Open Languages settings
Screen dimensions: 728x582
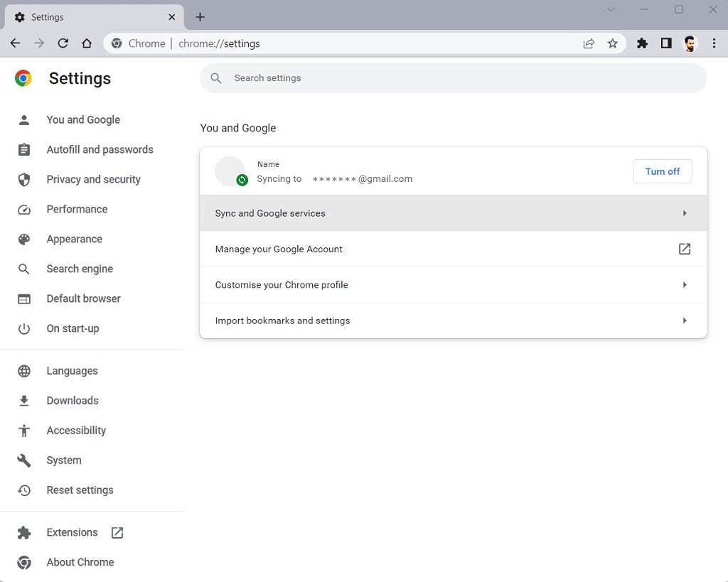tap(72, 371)
